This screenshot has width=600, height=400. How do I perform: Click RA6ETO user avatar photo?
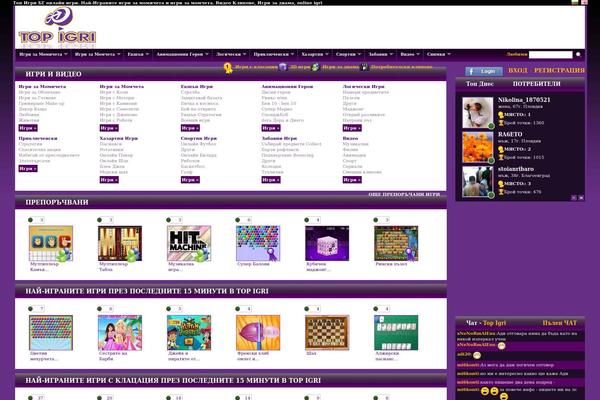click(478, 147)
